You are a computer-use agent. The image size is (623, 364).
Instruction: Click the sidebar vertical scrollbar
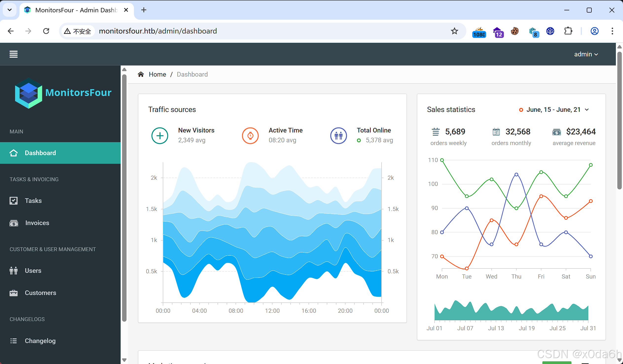pos(124,198)
